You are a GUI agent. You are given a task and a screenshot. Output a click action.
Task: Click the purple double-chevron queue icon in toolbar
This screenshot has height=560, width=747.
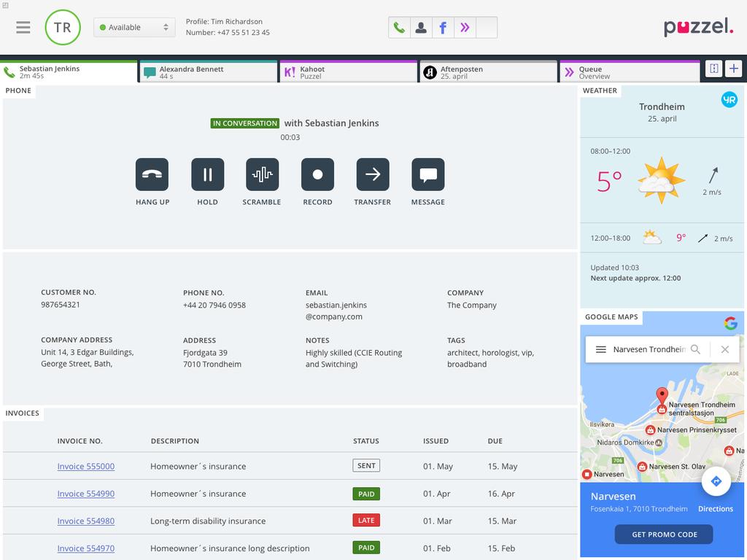465,27
